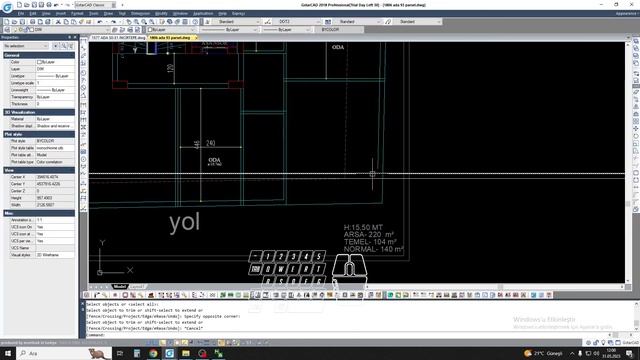Toggle auto-hide pin on Properties panel
This screenshot has width=640, height=360.
coord(69,37)
